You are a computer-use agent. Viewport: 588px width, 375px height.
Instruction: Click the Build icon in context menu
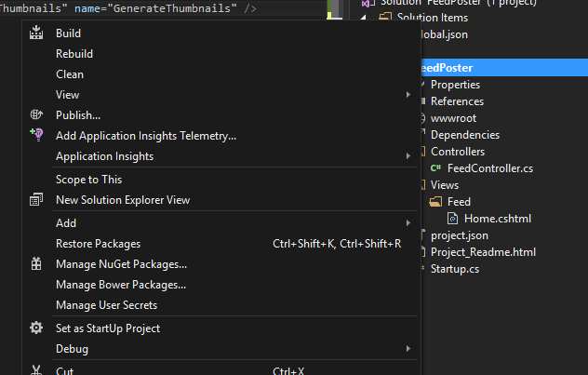tap(36, 33)
